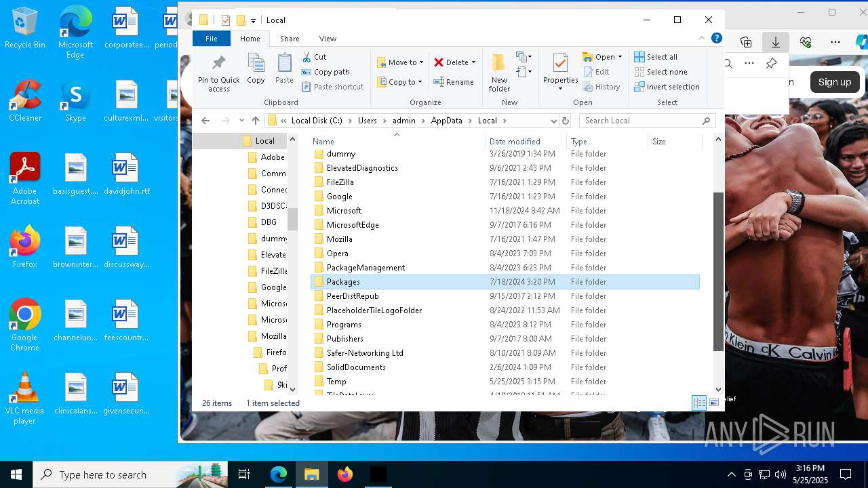The image size is (868, 488).
Task: Expand the Open button dropdown arrow
Action: tap(620, 57)
